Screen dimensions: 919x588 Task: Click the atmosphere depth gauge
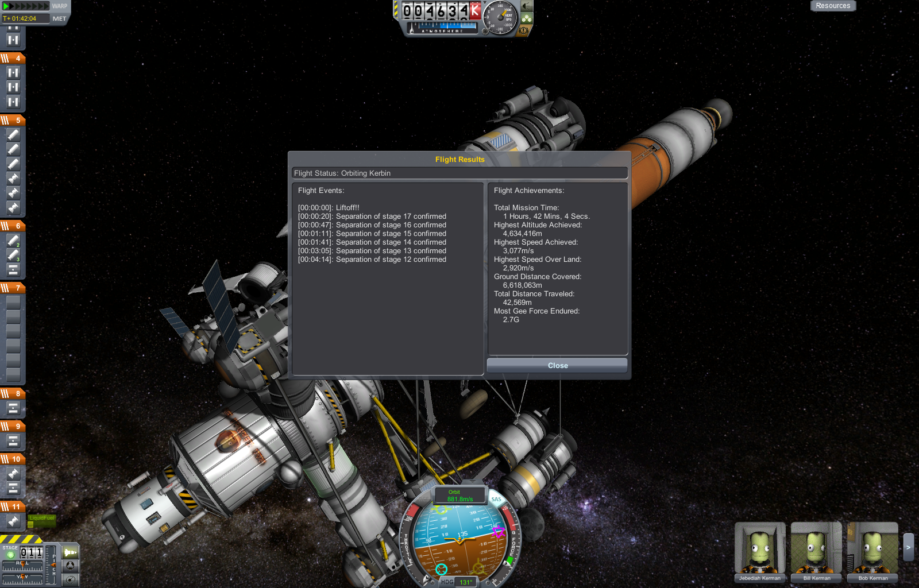click(442, 27)
